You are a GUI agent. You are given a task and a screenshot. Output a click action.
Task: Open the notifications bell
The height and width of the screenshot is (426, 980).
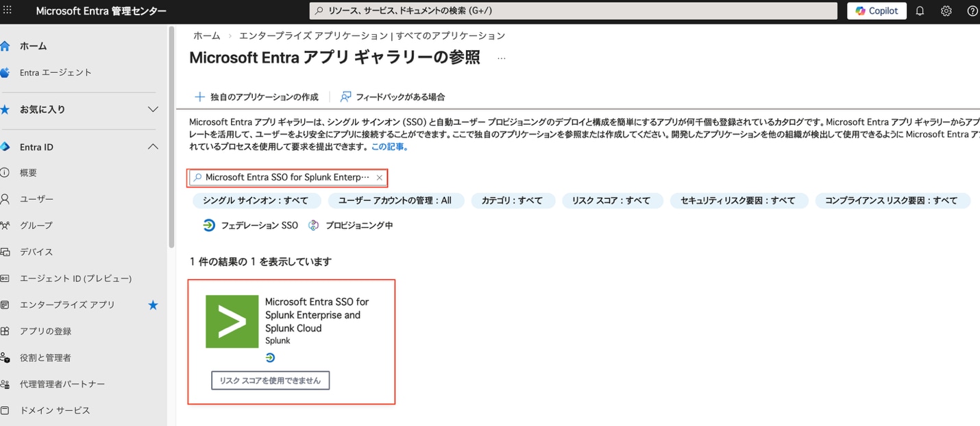pos(919,10)
